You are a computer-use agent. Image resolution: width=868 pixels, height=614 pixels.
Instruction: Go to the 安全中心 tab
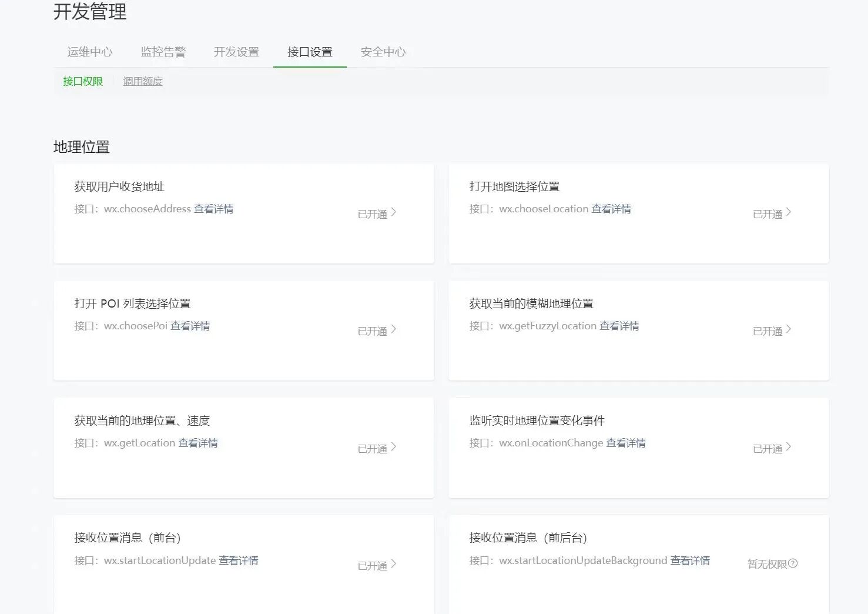pos(383,52)
